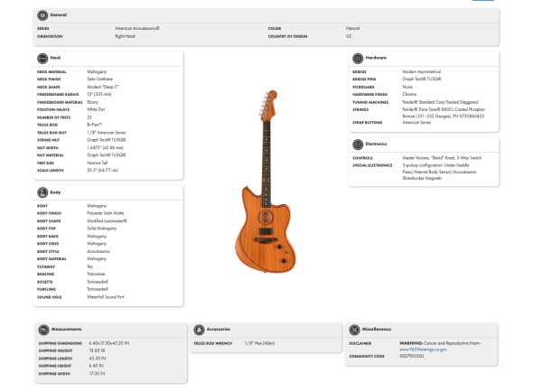Click the Hardware section icon
Viewport: 533px width, 392px height.
tap(358, 59)
